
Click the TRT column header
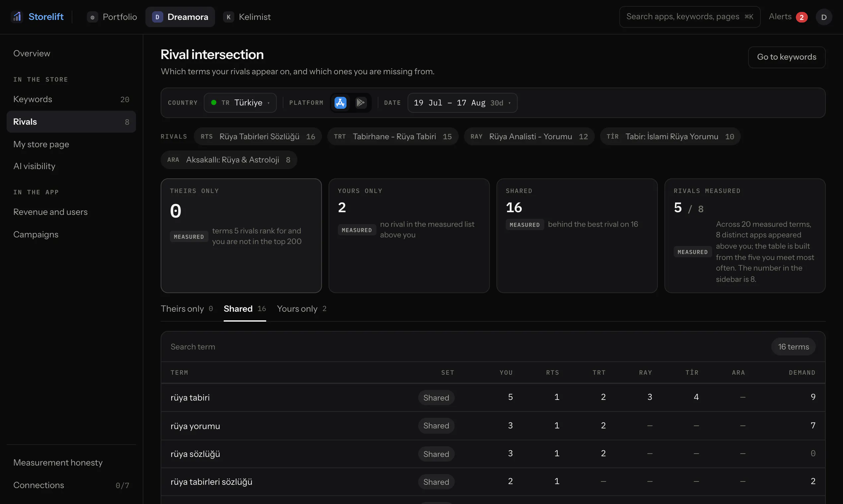(x=599, y=373)
